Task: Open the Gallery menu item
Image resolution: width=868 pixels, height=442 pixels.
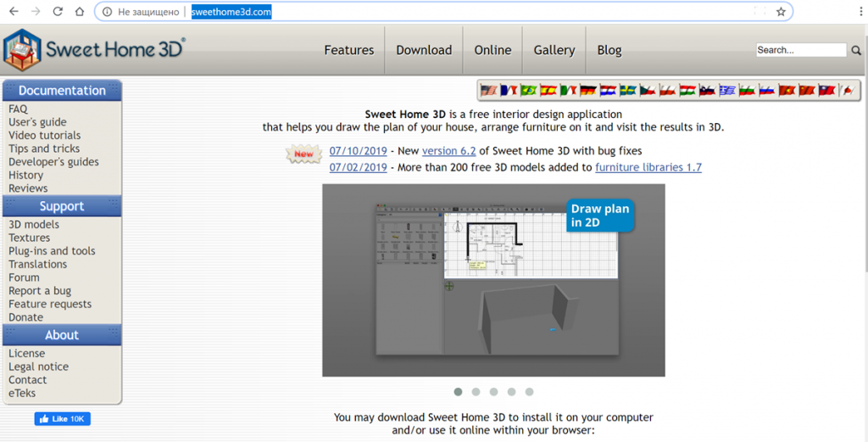Action: [554, 50]
